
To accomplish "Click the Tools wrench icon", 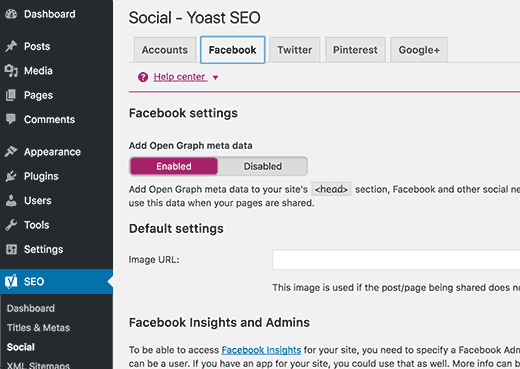I will click(x=11, y=225).
